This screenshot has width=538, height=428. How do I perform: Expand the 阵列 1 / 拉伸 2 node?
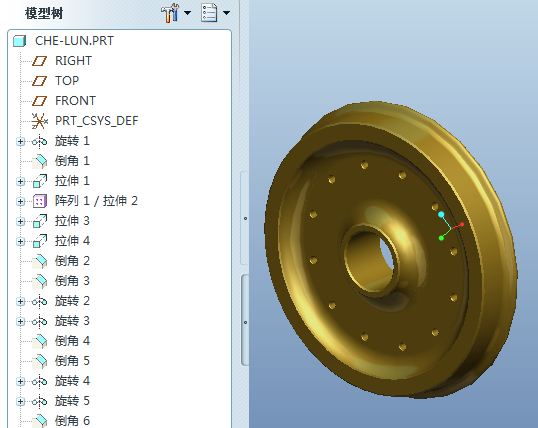coord(21,201)
